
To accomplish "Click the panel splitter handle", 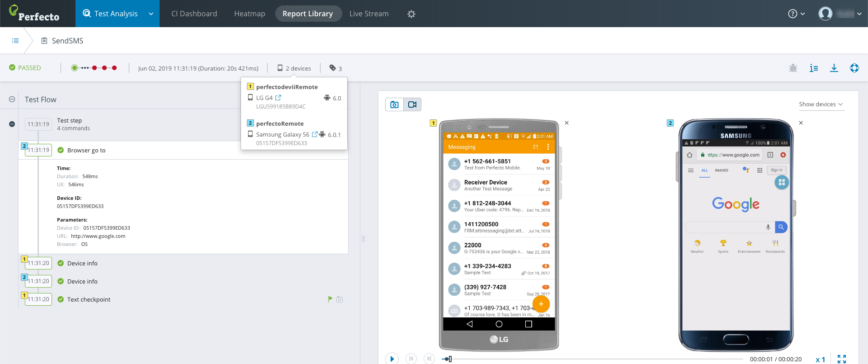I will (x=363, y=238).
